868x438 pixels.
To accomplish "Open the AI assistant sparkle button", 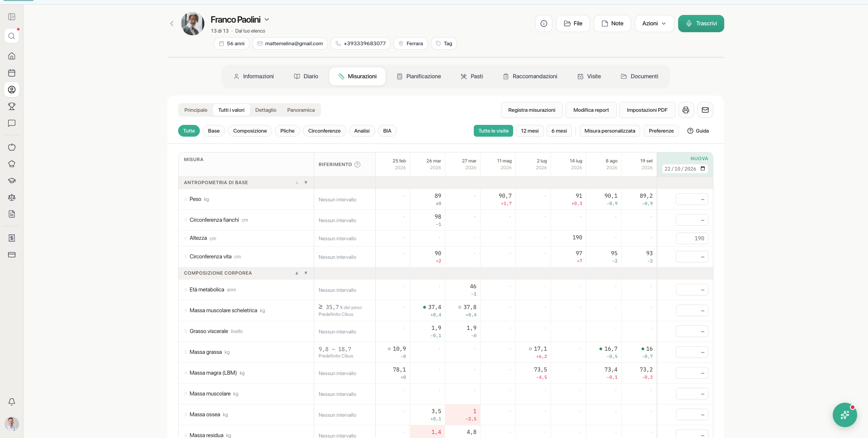I will 844,415.
